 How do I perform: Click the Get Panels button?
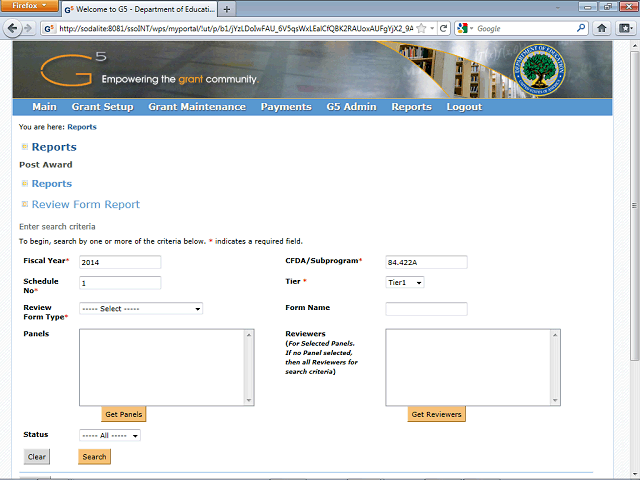coord(124,414)
